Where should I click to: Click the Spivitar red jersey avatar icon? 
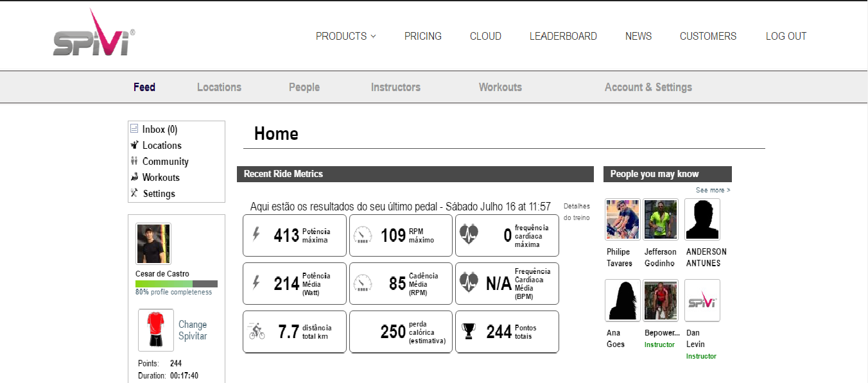pos(155,330)
